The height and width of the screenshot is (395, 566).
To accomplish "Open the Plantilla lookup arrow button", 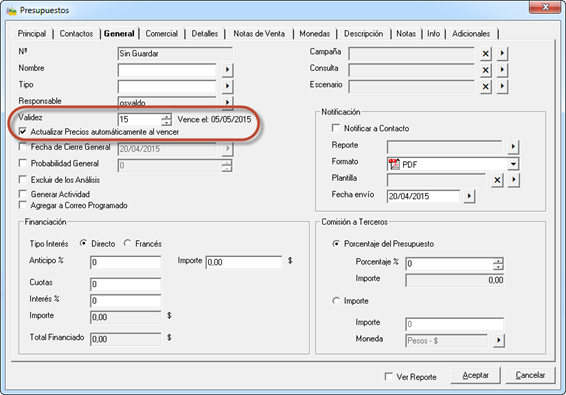I will pyautogui.click(x=513, y=180).
